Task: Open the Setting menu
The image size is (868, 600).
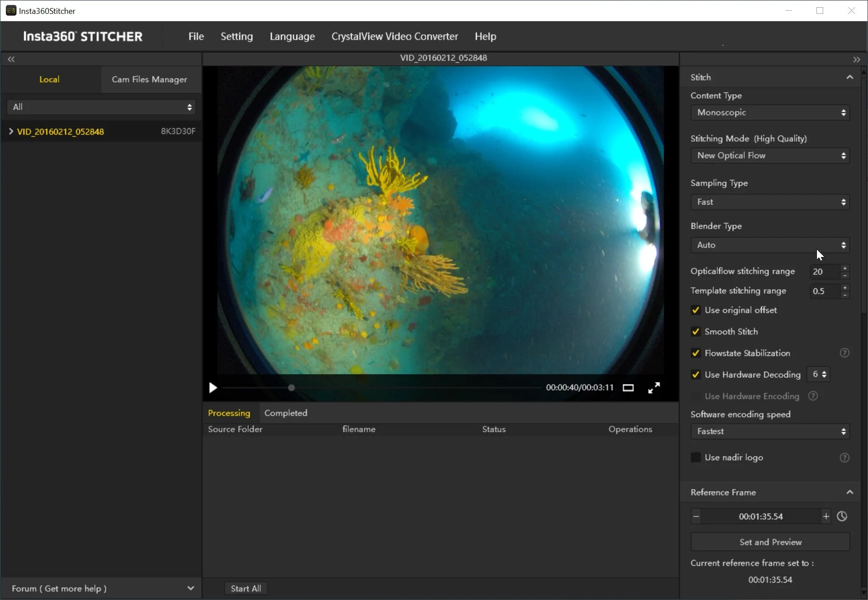Action: (x=237, y=36)
